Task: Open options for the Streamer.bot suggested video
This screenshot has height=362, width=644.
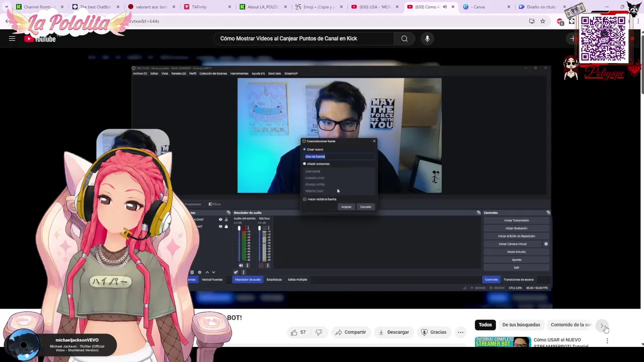Action: 607,341
